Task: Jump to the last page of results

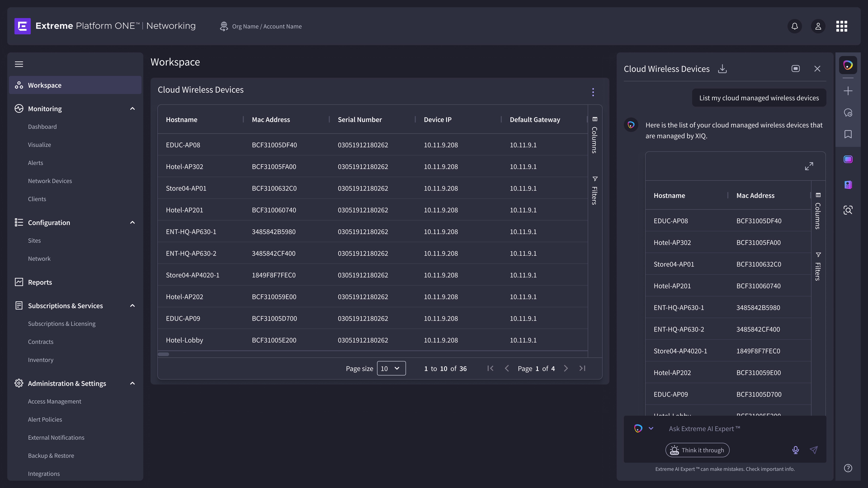Action: tap(582, 368)
